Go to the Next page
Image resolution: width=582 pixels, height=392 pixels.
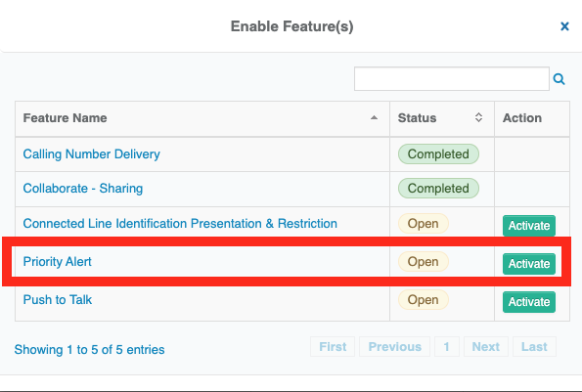click(x=485, y=347)
